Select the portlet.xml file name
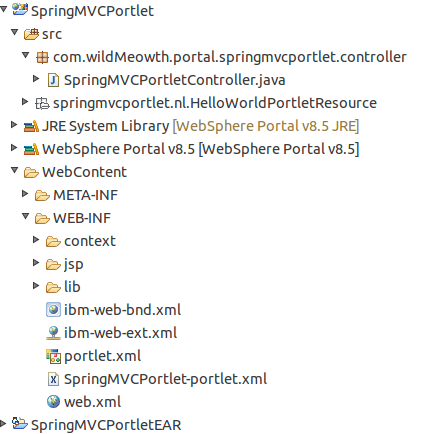The image size is (444, 434). click(103, 356)
